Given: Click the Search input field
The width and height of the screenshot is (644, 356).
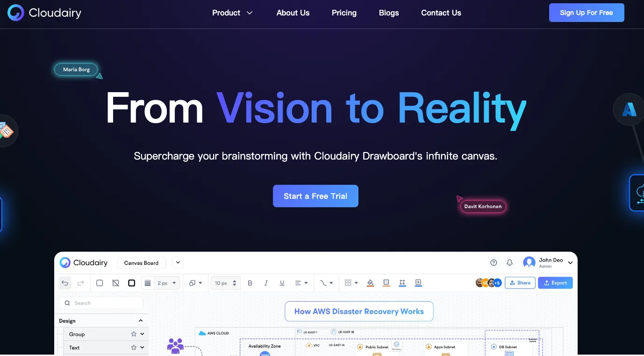Looking at the screenshot, I should pyautogui.click(x=101, y=303).
